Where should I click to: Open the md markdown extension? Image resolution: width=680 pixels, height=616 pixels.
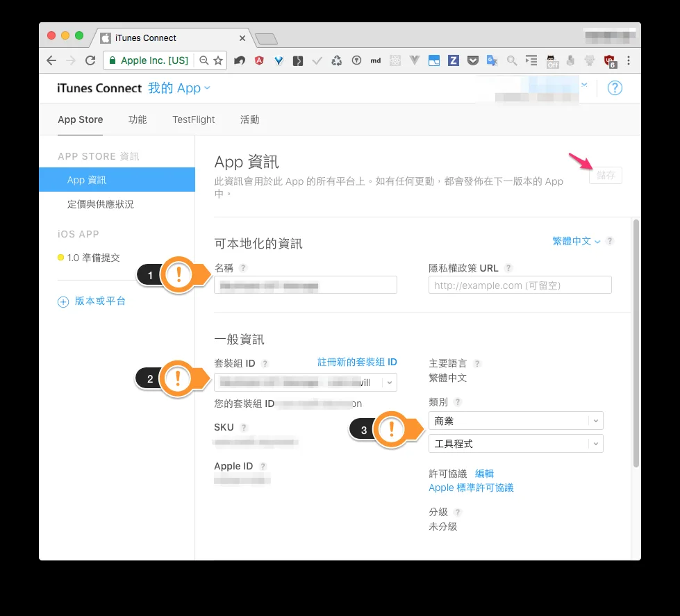point(376,60)
